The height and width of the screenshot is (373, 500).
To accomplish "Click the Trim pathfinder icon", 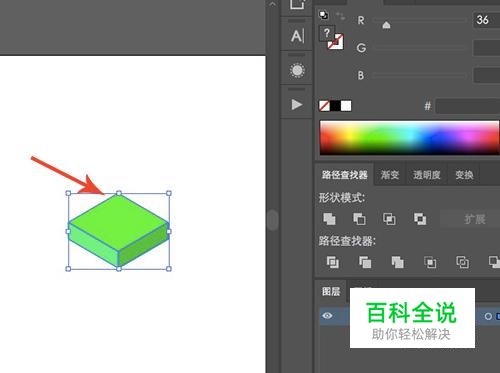I will (x=365, y=262).
